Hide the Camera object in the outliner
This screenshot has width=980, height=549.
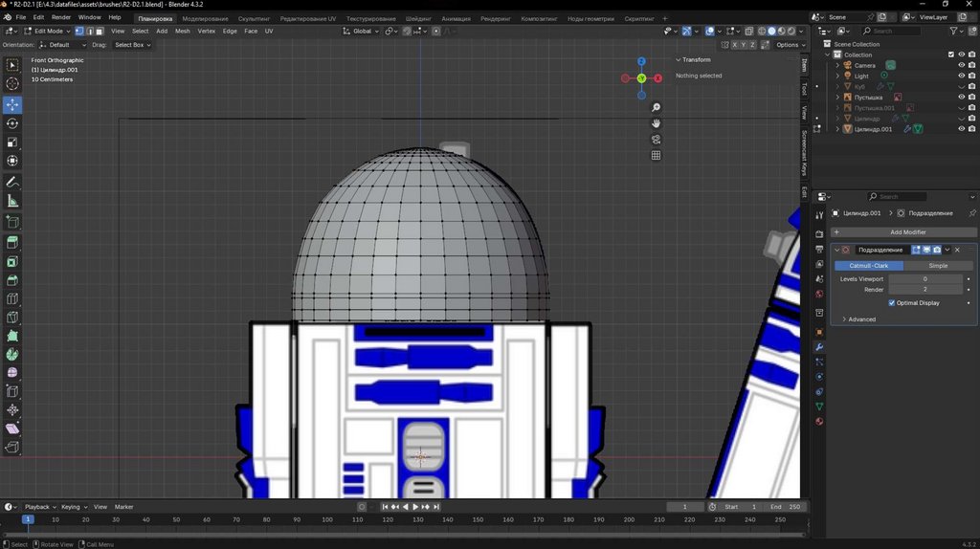(x=961, y=65)
